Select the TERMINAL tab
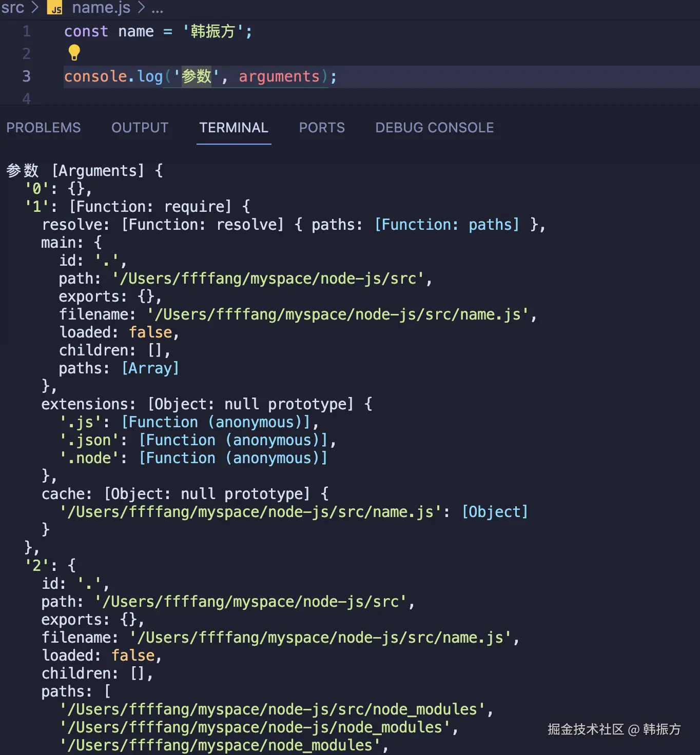 [234, 127]
